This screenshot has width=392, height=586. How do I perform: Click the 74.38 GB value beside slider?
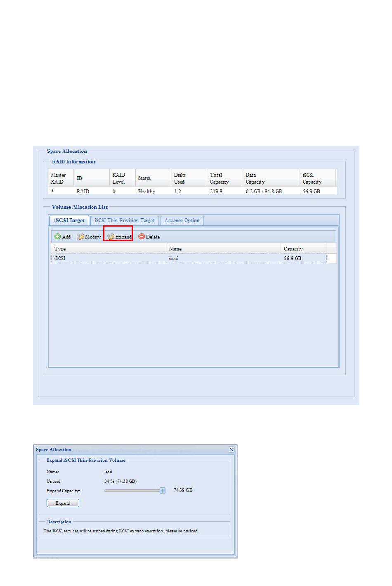(x=183, y=490)
